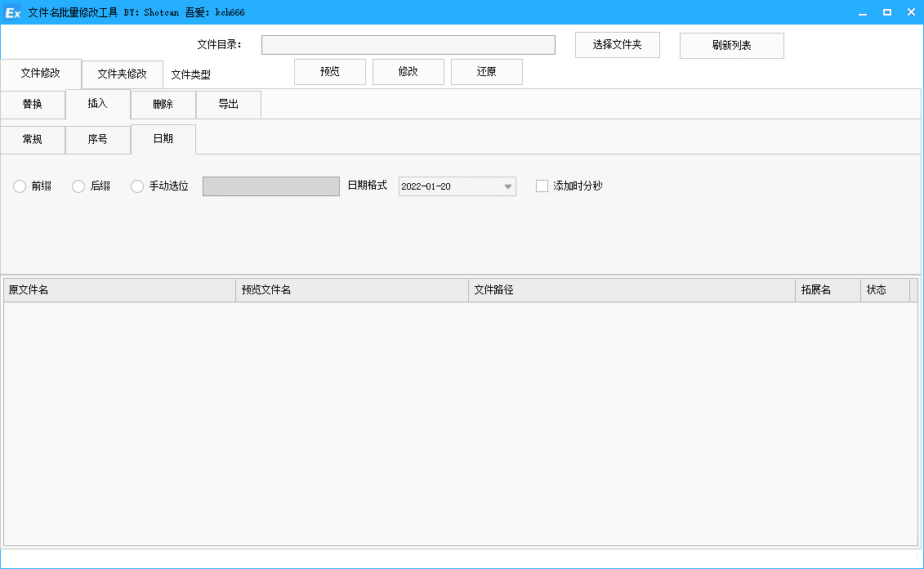
Task: Click the 拓展名 column header
Action: 828,290
